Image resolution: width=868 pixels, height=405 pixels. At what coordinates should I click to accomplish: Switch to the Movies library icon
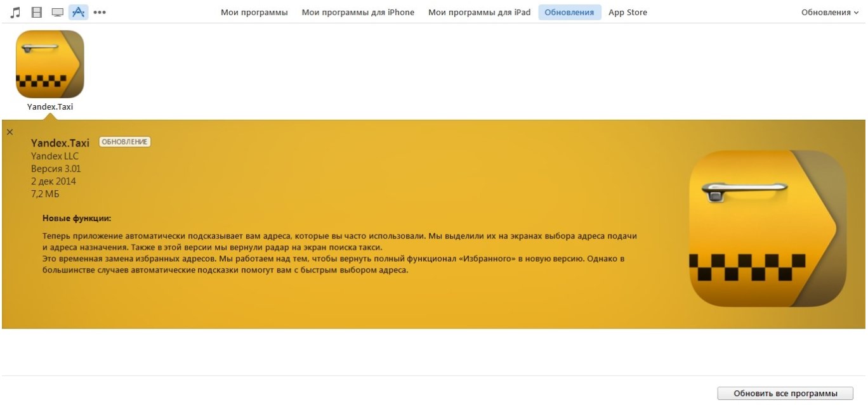tap(37, 12)
